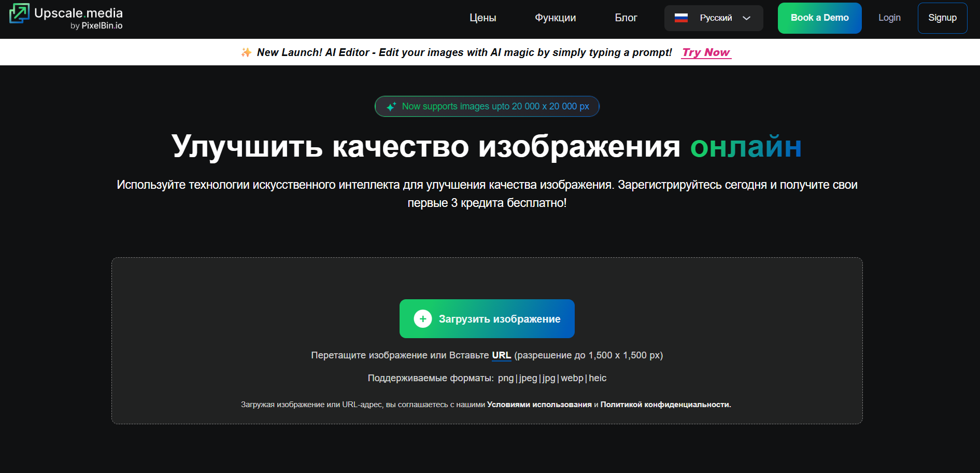Viewport: 980px width, 473px height.
Task: Click the Signup button
Action: click(942, 18)
